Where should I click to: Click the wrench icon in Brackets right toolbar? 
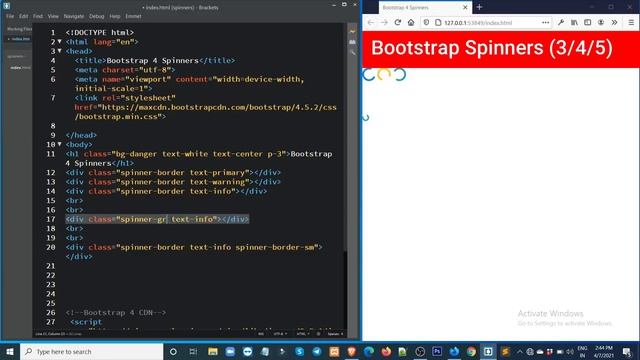click(352, 52)
